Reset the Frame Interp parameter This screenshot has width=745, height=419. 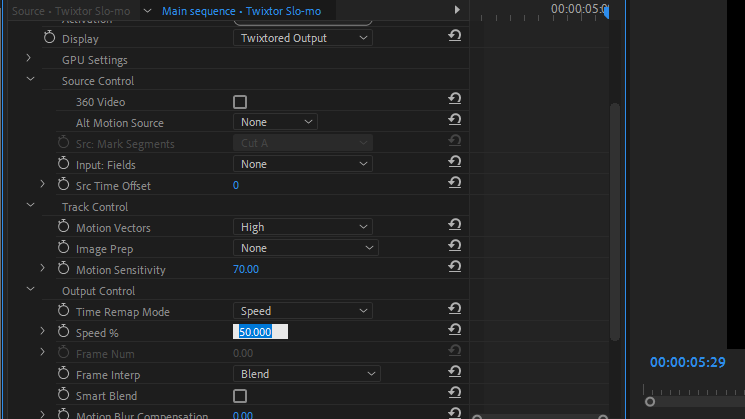click(455, 372)
